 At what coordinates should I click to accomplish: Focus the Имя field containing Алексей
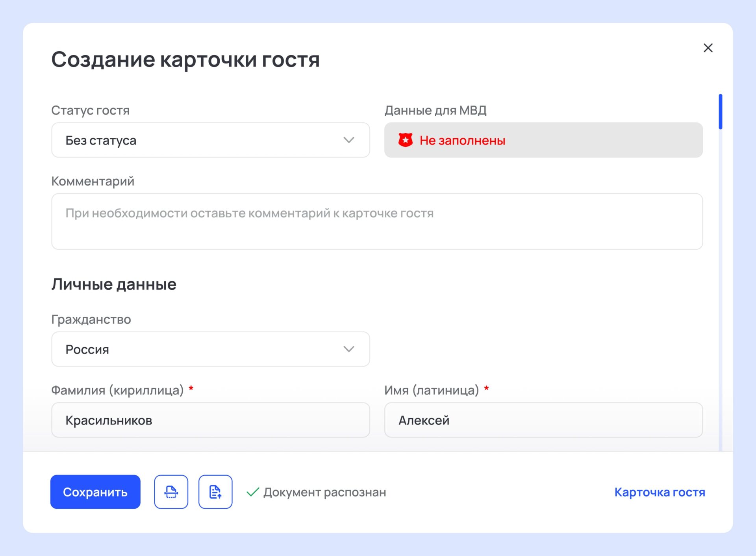[x=543, y=420]
